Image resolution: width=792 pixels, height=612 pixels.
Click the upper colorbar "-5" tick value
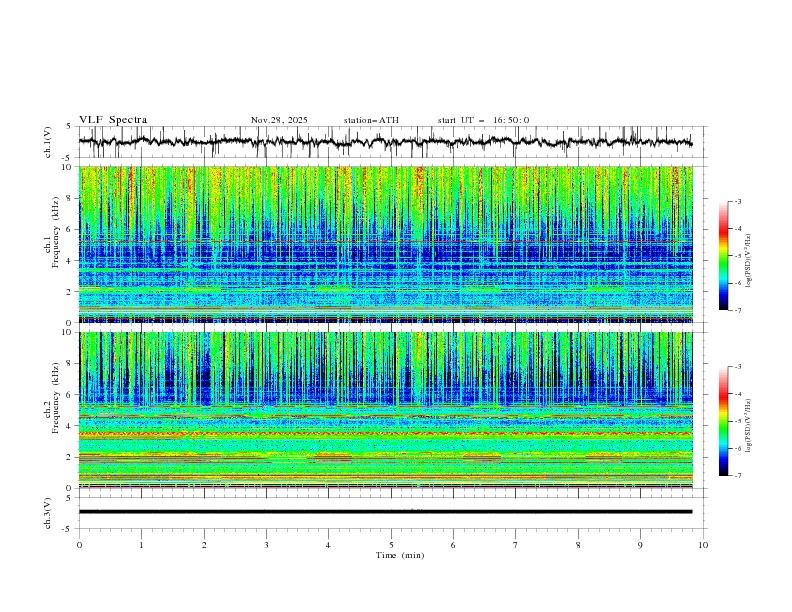tap(737, 256)
